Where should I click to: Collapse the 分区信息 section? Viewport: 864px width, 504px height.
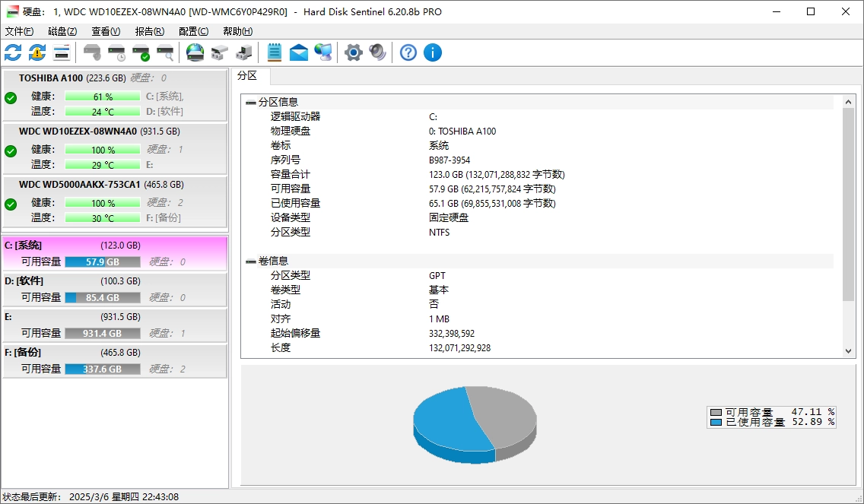(251, 102)
